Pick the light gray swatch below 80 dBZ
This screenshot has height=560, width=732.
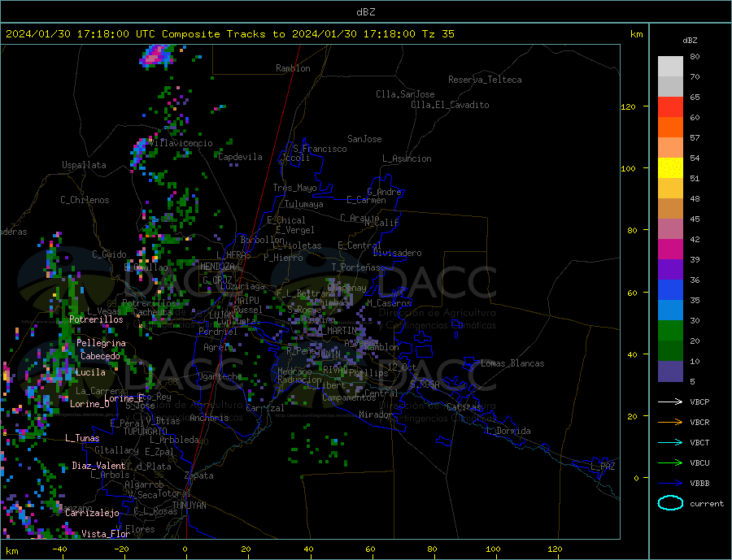(670, 67)
